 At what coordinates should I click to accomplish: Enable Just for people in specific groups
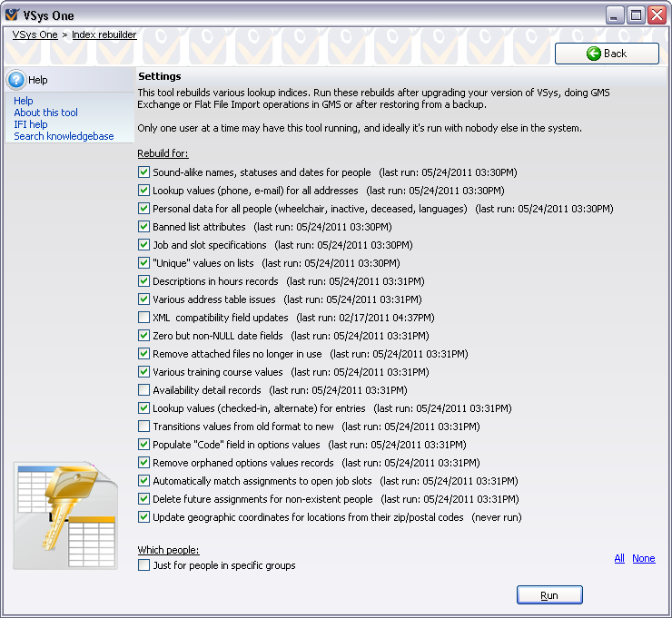click(x=143, y=564)
